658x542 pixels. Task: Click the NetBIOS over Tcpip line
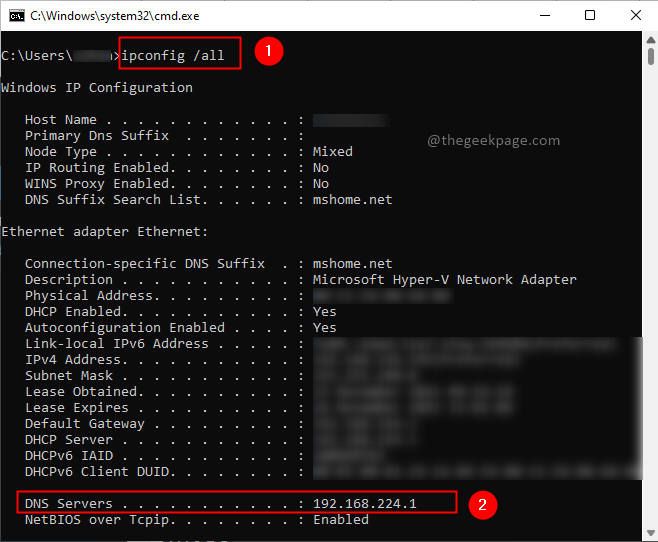click(197, 520)
